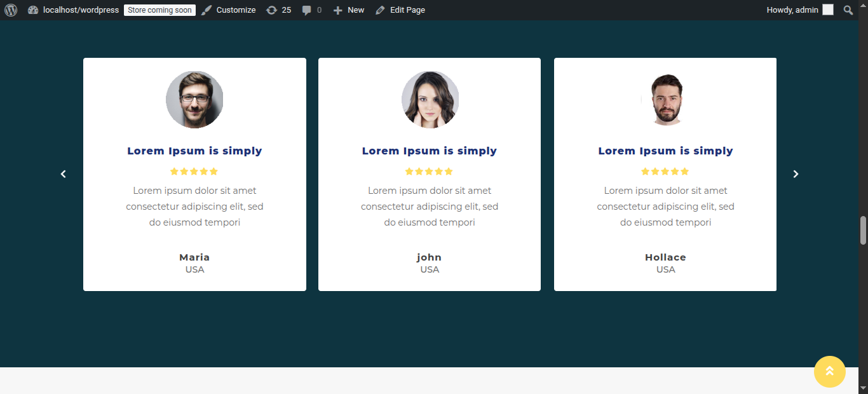The image size is (868, 394).
Task: Go to previous testimonial slide arrow
Action: [x=64, y=174]
